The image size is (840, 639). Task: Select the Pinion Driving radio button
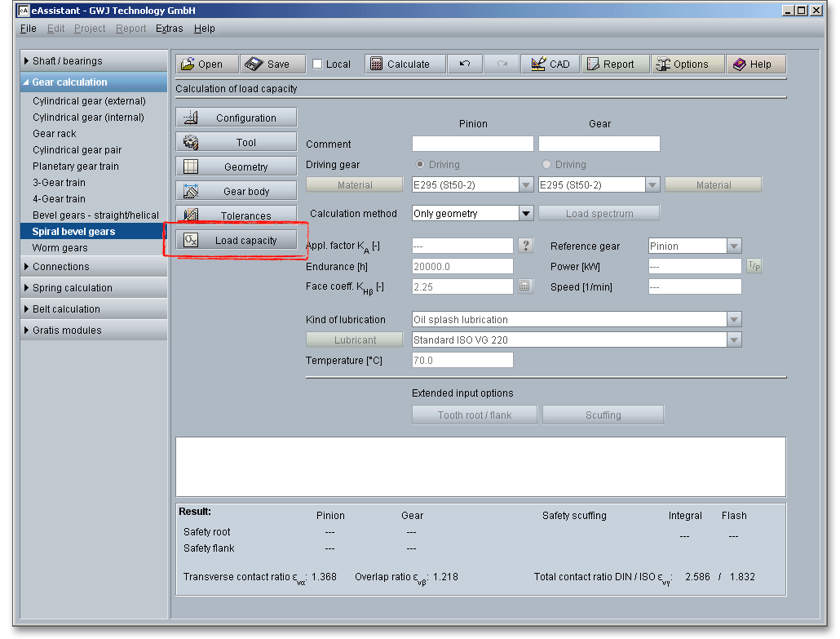coord(421,165)
